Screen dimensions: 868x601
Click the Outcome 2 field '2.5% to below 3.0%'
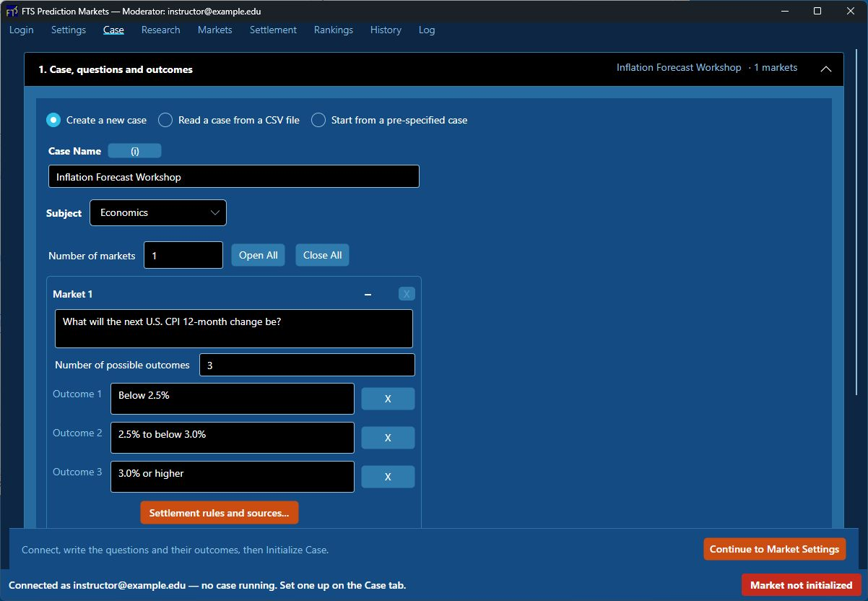[x=233, y=438]
